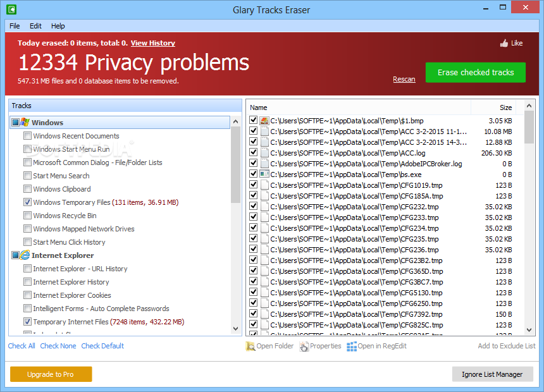Select Intelligent Forms Auto Complete Passwords row
Image resolution: width=544 pixels, height=392 pixels.
pyautogui.click(x=101, y=309)
